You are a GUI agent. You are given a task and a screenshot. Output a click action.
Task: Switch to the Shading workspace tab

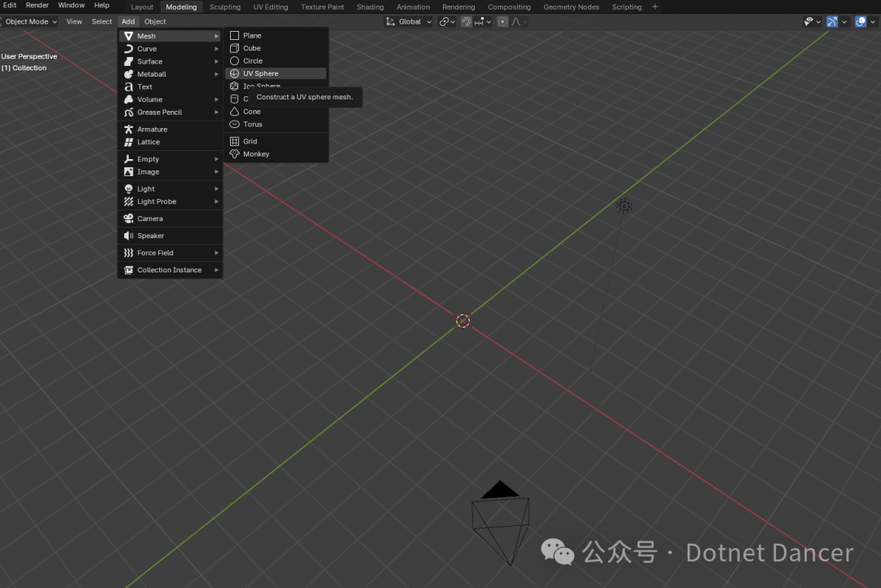click(370, 7)
